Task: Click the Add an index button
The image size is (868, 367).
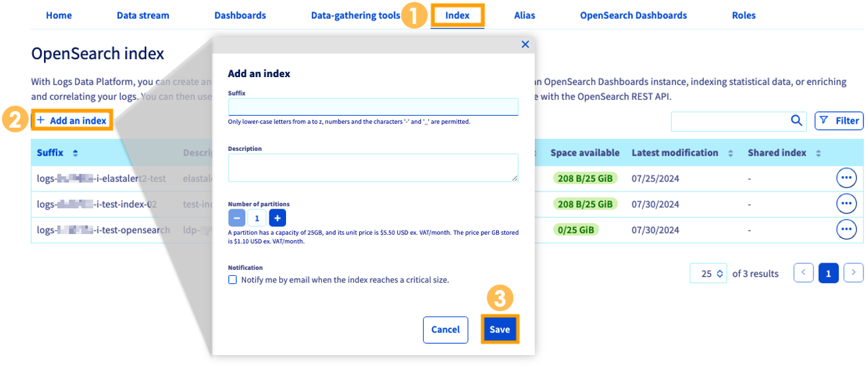Action: (71, 120)
